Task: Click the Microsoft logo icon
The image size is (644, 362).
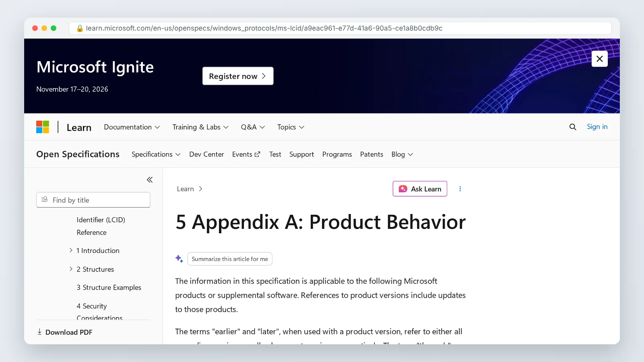Action: (x=43, y=127)
